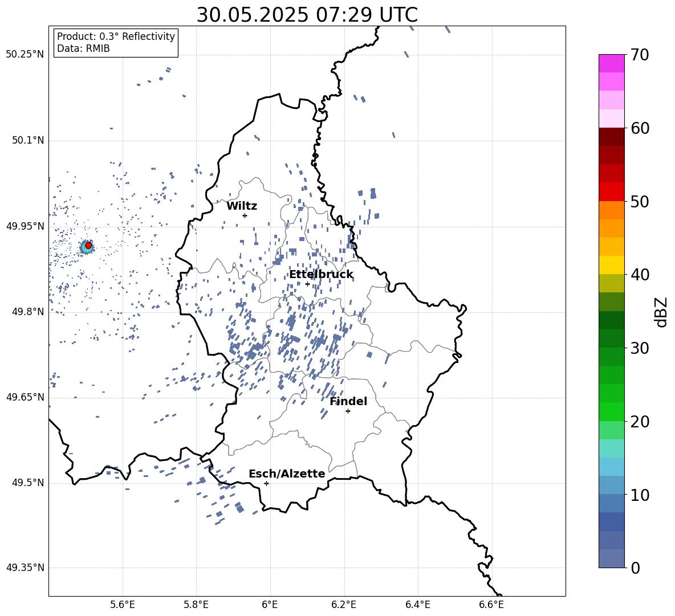Click the '49.95°N' latitude label
Viewport: 675px width, 616px height.
click(25, 226)
